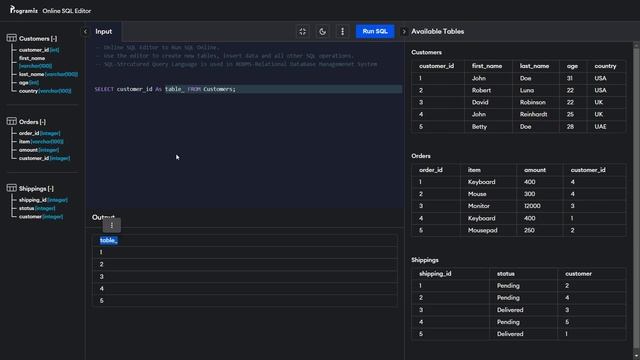
Task: Click the '12000' amount cell
Action: click(x=532, y=206)
